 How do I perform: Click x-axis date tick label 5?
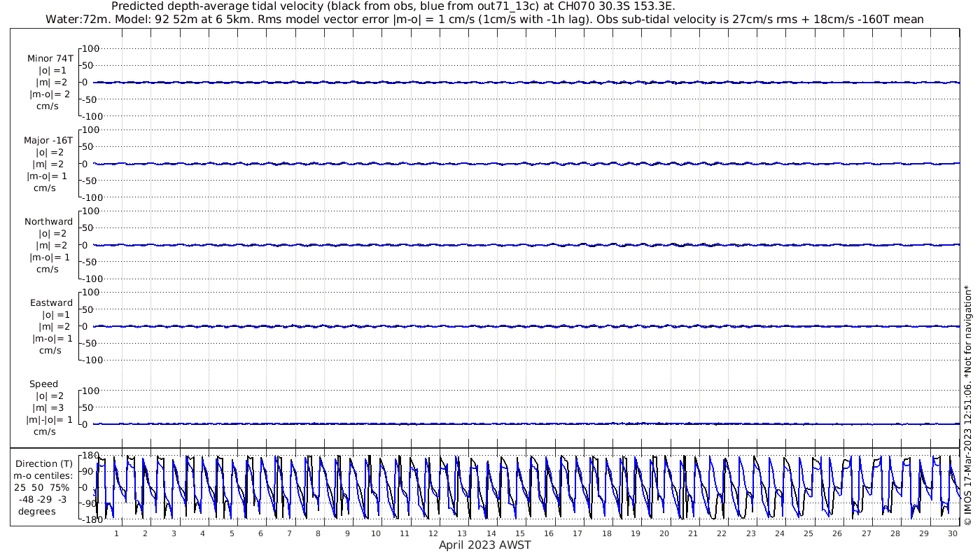(x=232, y=533)
